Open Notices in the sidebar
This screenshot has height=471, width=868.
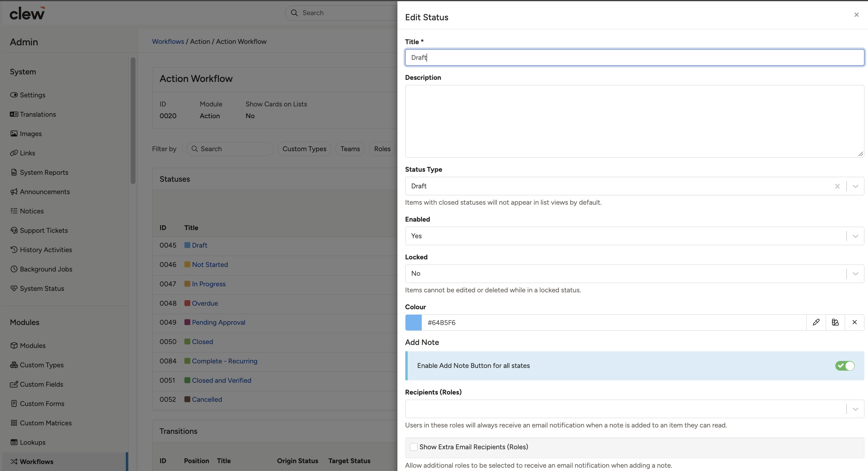tap(27, 211)
